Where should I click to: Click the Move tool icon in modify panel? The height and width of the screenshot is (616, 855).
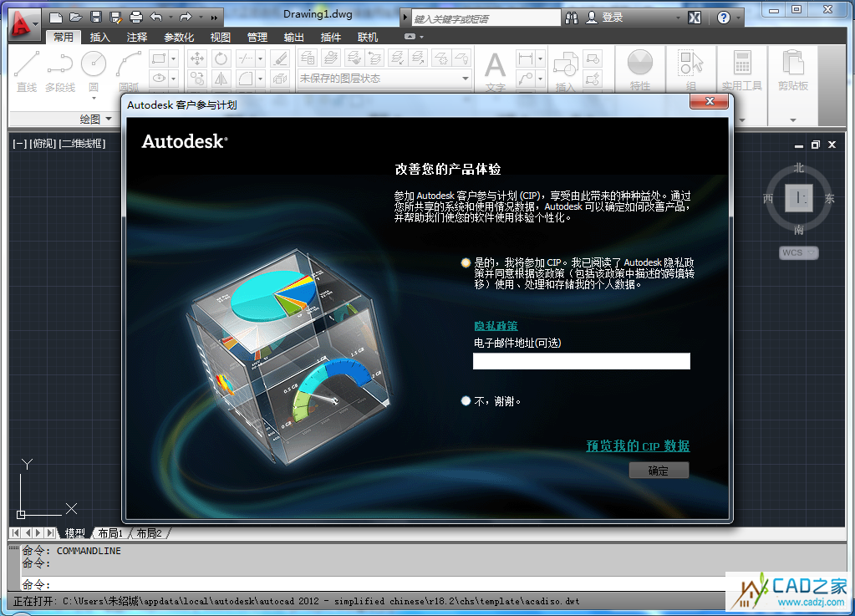tap(197, 59)
